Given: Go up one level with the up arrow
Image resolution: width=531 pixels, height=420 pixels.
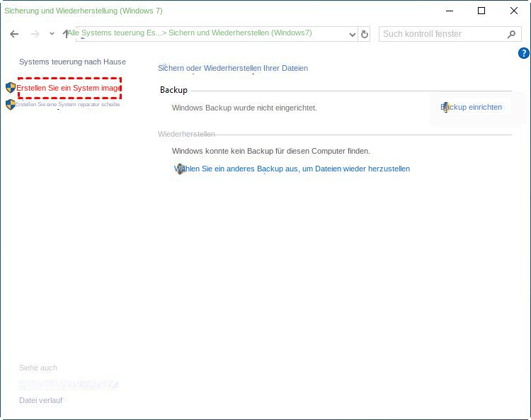Looking at the screenshot, I should click(x=66, y=33).
